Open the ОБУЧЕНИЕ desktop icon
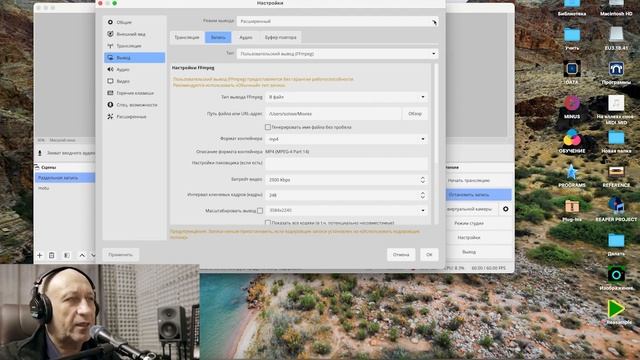 pyautogui.click(x=572, y=138)
